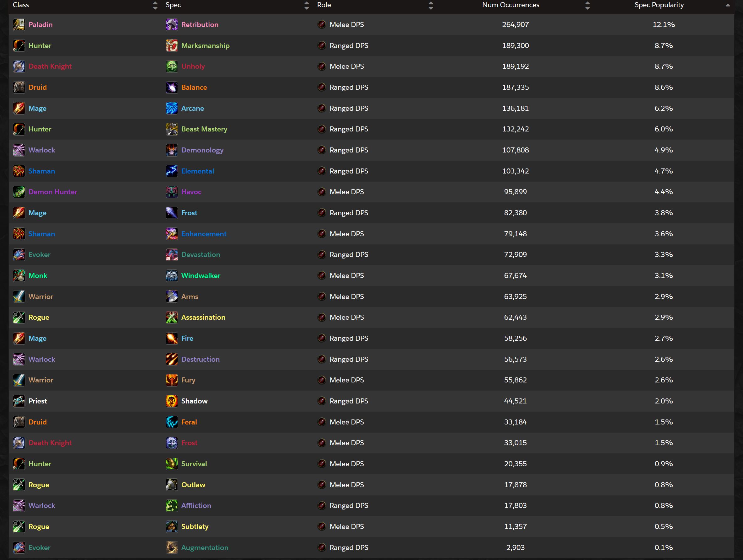Click the Class column header label
The height and width of the screenshot is (560, 743).
tap(21, 5)
